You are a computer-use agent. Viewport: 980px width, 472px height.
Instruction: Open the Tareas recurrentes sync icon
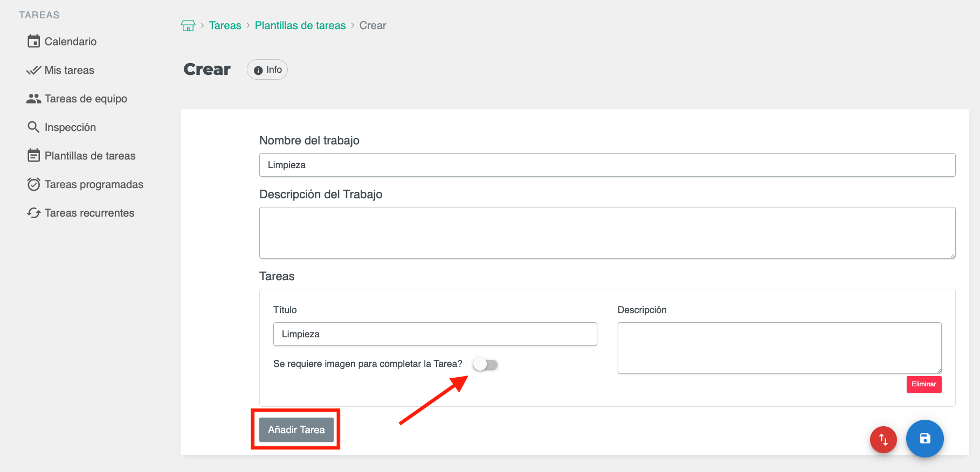[33, 213]
